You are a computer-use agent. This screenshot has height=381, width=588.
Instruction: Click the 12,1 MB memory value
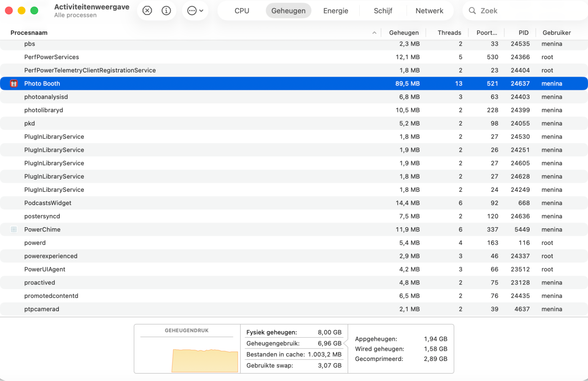[x=407, y=57]
